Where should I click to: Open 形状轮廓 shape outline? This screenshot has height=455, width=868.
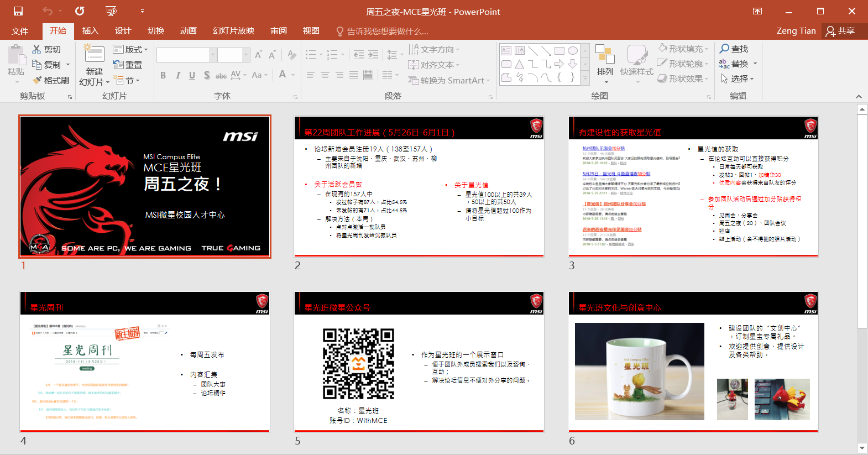[683, 64]
